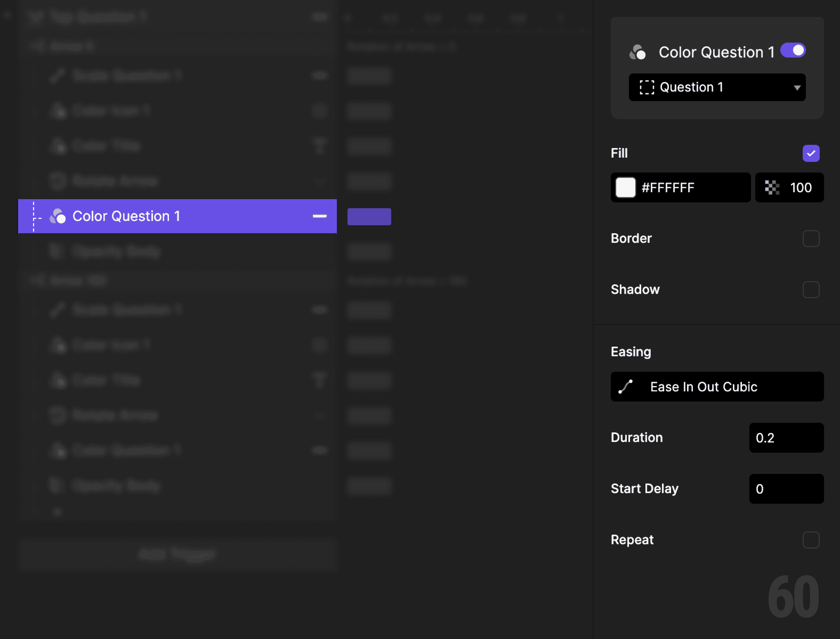
Task: Click the chevron arrow on the Question 1 selector
Action: point(796,87)
